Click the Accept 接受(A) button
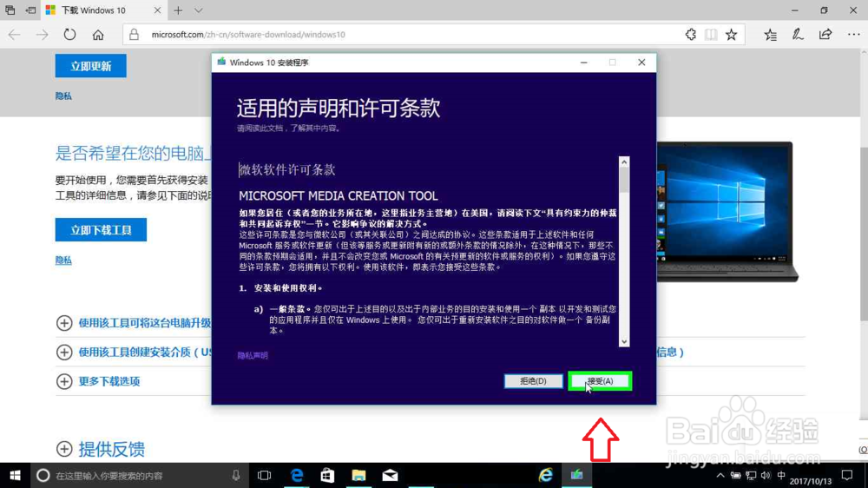The image size is (868, 488). (600, 381)
